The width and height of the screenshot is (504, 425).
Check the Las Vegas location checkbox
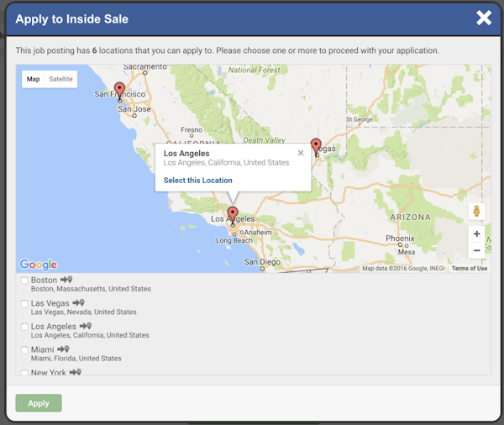point(25,304)
